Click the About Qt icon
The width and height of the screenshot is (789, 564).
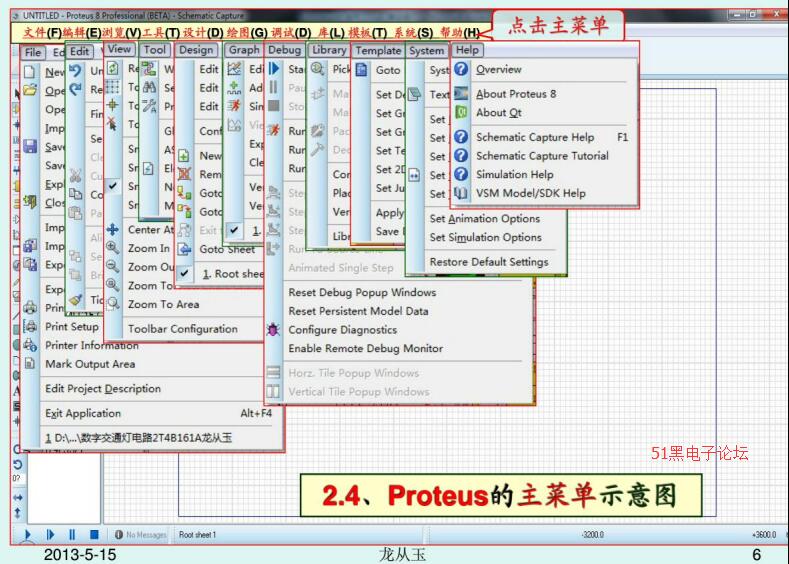[461, 112]
